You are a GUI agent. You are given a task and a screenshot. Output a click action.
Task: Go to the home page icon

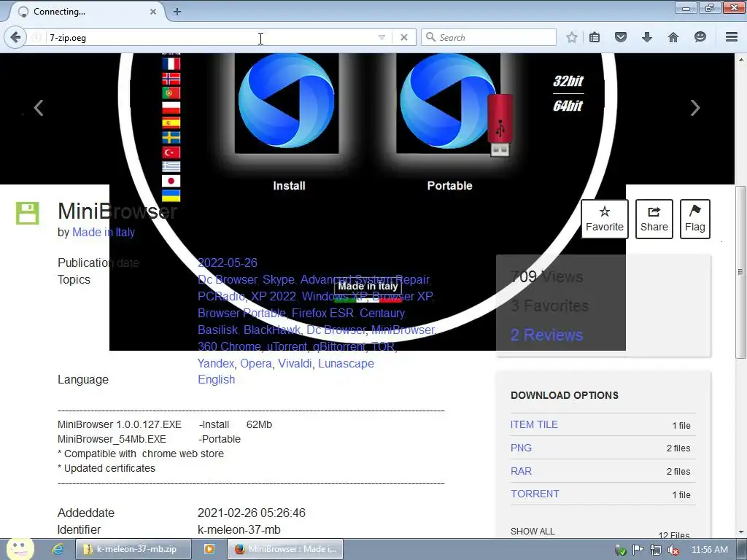(x=673, y=37)
